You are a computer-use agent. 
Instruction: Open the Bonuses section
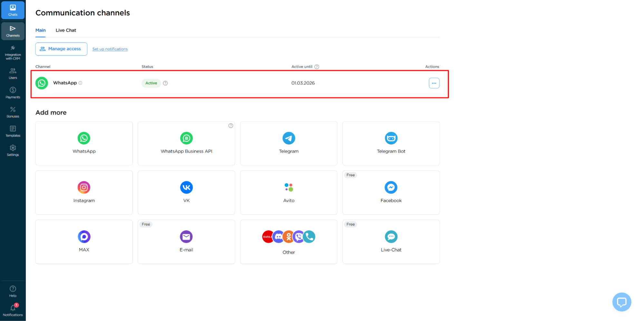(x=13, y=112)
